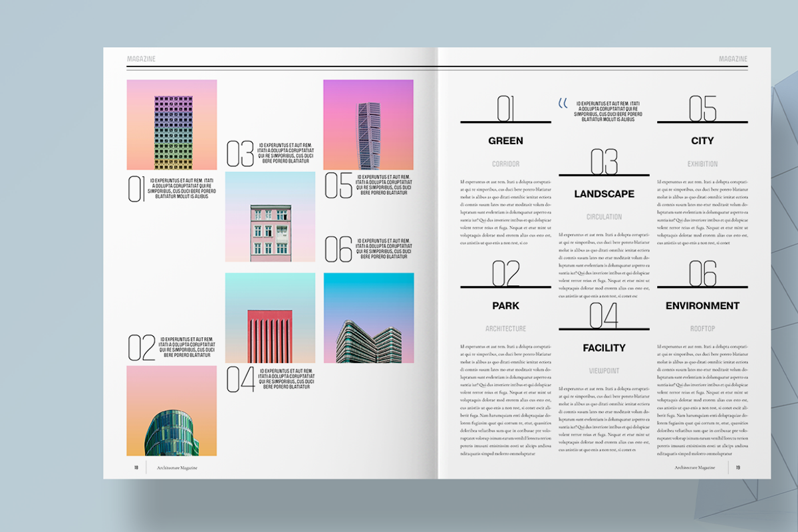798x532 pixels.
Task: Open the CITY section heading
Action: point(704,140)
